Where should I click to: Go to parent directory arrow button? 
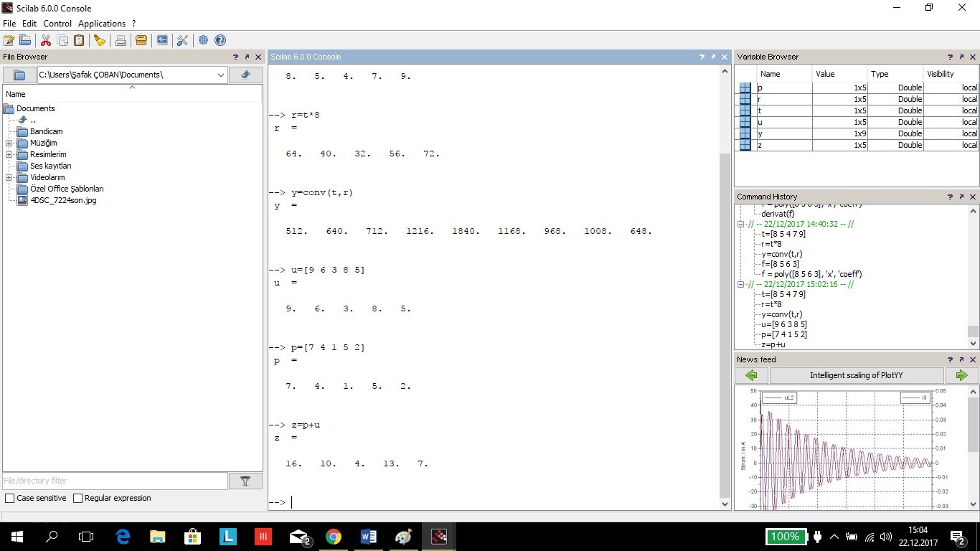pos(245,75)
